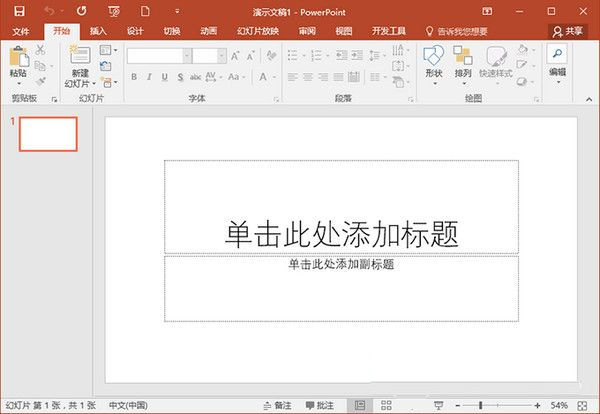Open the 幻灯片放映 tab

pos(258,31)
